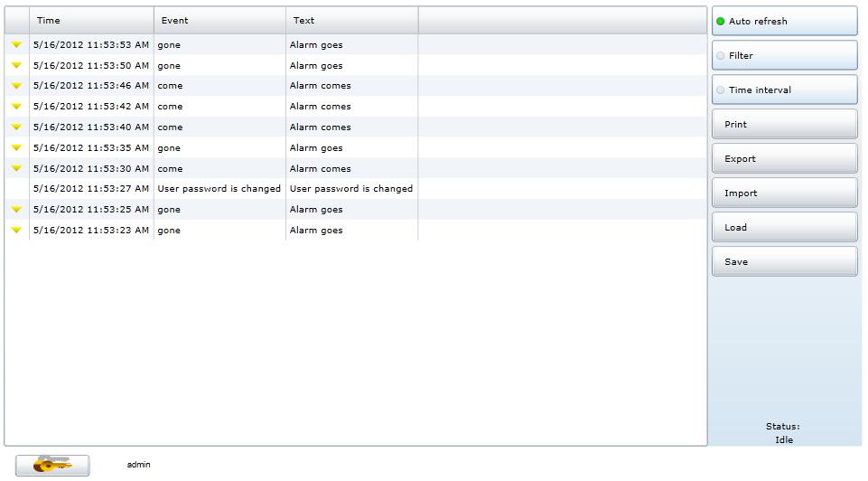The height and width of the screenshot is (481, 868).
Task: Click yellow alarm arrow for 11:53:30 AM row
Action: point(16,168)
